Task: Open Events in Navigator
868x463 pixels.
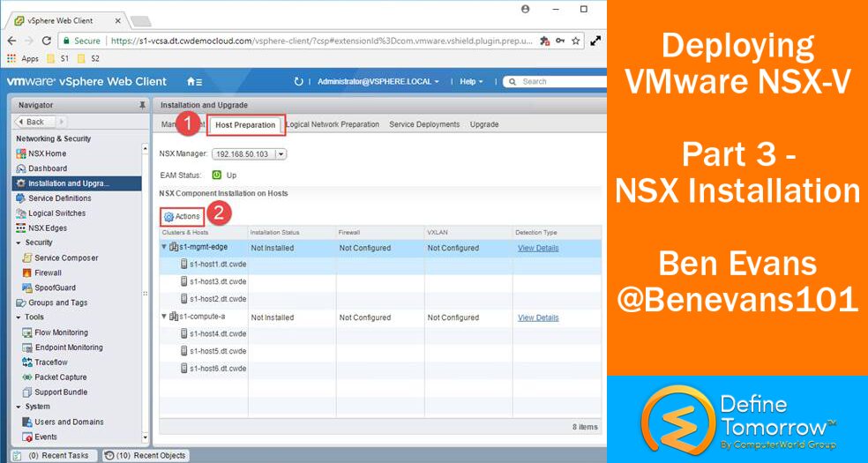Action: [x=40, y=437]
